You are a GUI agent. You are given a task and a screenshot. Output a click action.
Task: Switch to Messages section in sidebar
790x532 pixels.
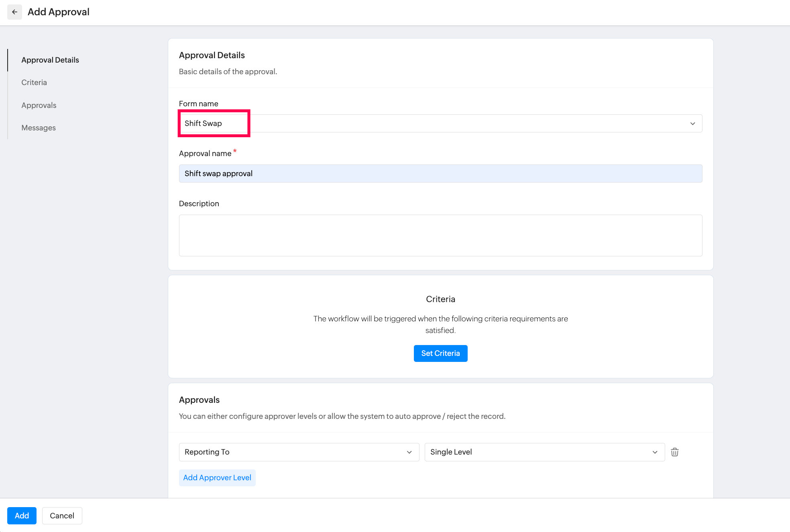coord(39,128)
